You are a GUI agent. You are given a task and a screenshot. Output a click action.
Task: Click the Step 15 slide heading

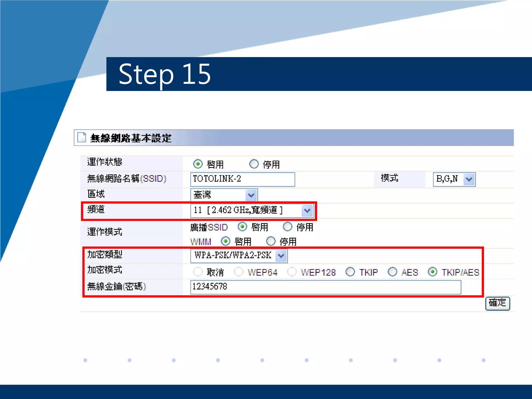(x=165, y=75)
